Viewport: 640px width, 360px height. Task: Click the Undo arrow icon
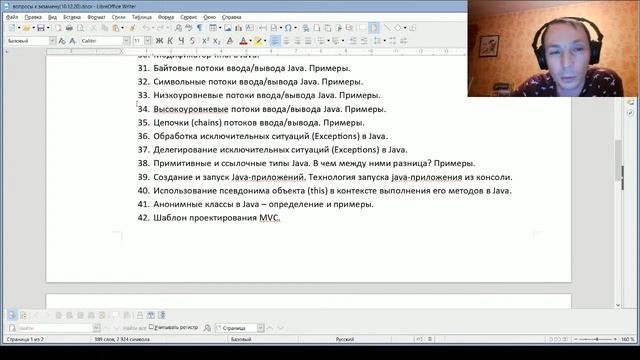click(146, 28)
